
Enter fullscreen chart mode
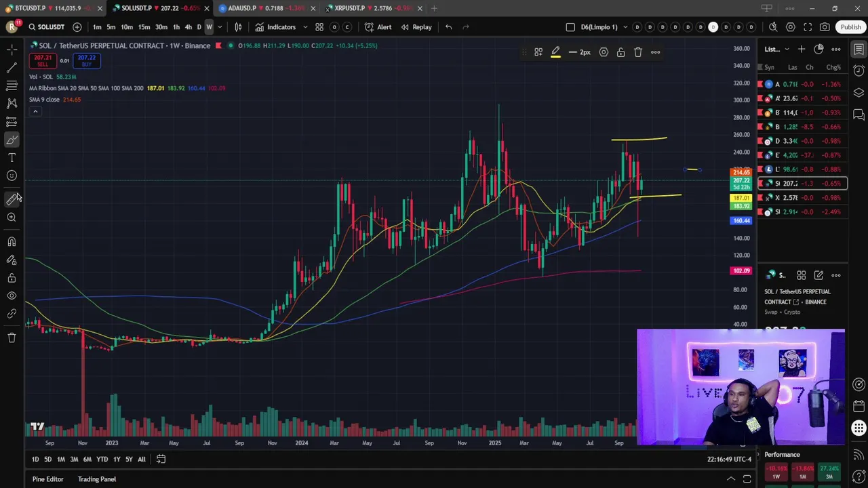pyautogui.click(x=808, y=27)
